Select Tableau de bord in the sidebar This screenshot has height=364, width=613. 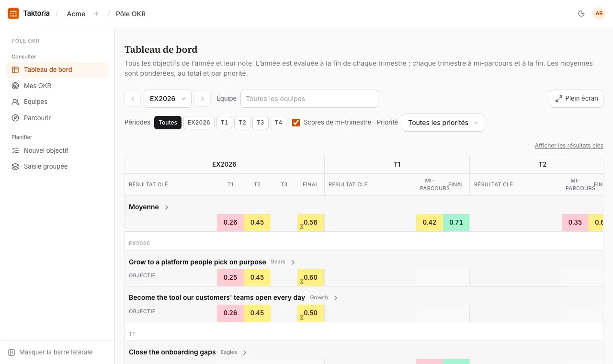(x=57, y=69)
